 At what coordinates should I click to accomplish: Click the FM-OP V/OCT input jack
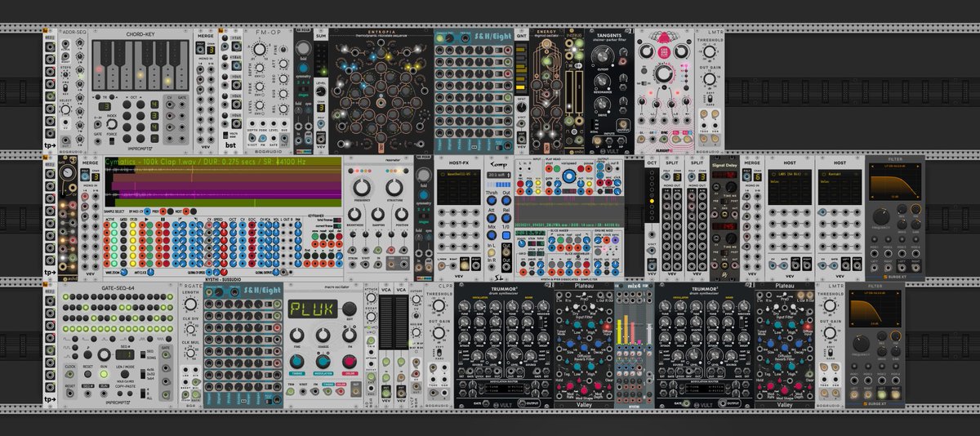tap(252, 138)
